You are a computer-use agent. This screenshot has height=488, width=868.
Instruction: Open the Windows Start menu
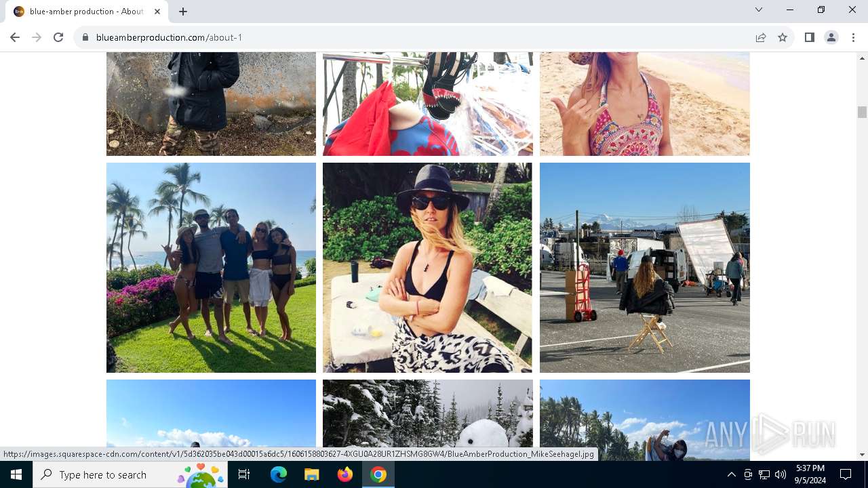(x=16, y=474)
